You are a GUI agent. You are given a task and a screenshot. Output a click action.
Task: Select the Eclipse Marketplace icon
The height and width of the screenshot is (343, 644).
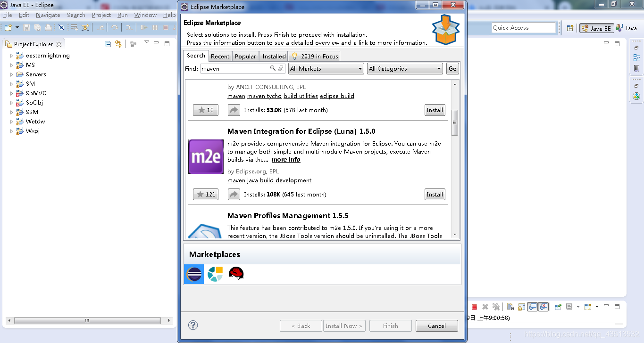[x=194, y=274]
